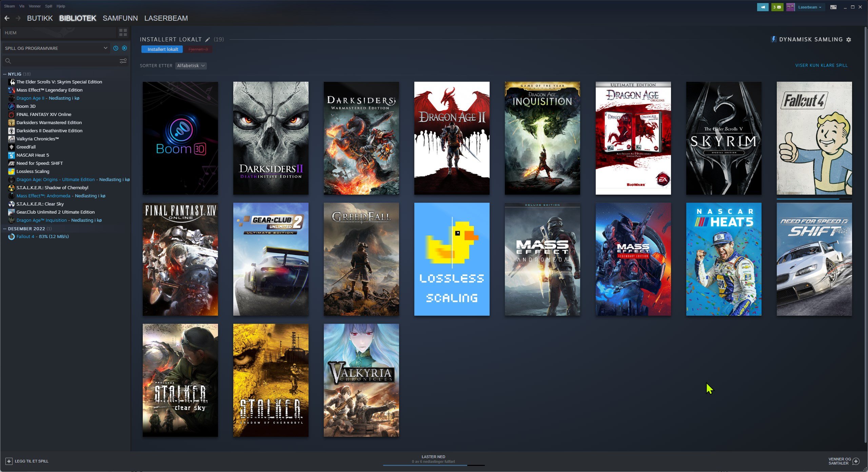Open the inbox envelope notifications
The width and height of the screenshot is (868, 472).
777,7
